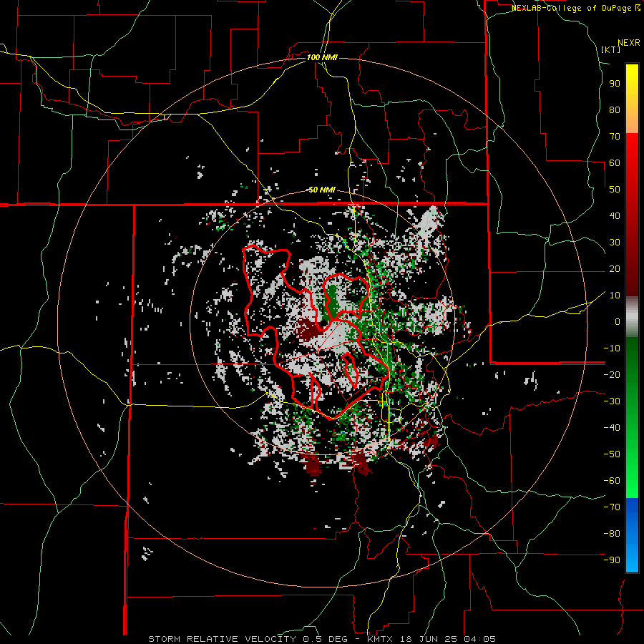Click the -20 value on velocity scale
644x644 pixels.
tap(612, 374)
